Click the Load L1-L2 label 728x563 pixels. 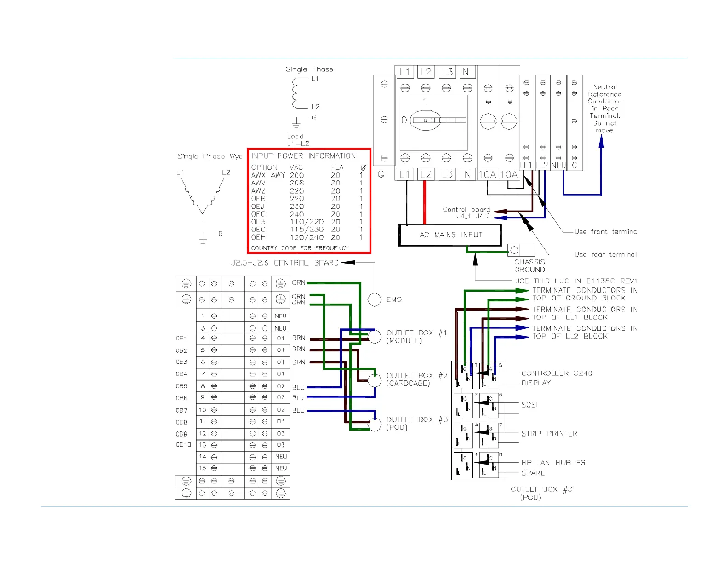point(298,140)
